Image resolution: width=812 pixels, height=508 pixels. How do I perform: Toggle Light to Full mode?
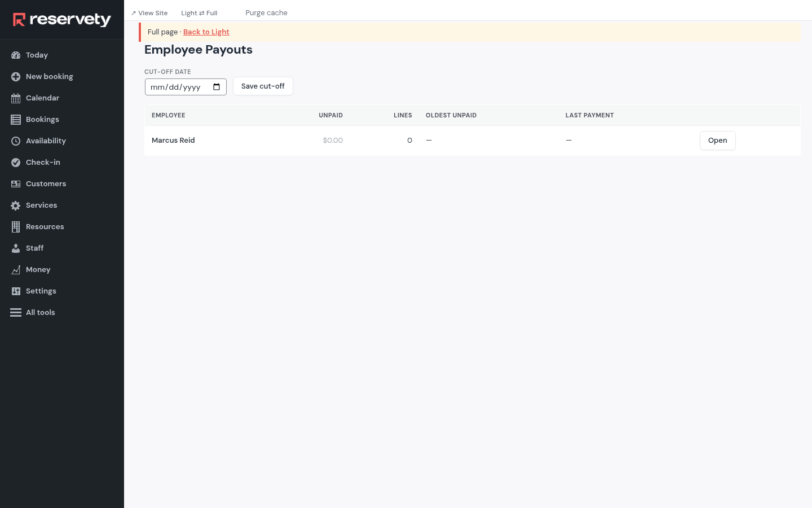(199, 13)
